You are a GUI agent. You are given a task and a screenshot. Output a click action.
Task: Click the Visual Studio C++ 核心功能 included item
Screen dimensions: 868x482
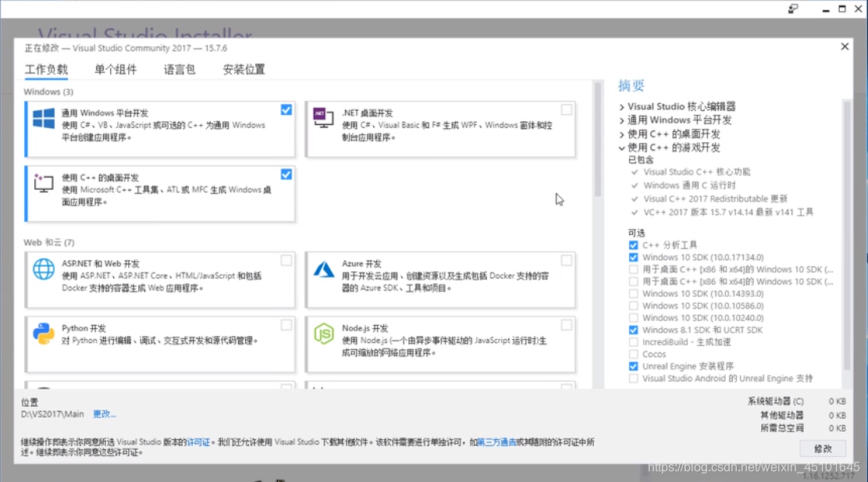(x=697, y=173)
